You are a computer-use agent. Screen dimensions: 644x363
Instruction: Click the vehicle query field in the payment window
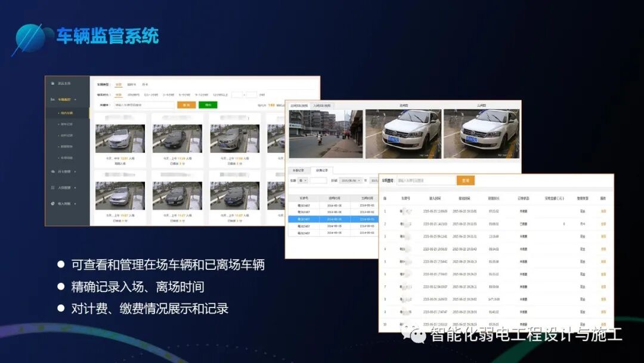click(x=426, y=180)
